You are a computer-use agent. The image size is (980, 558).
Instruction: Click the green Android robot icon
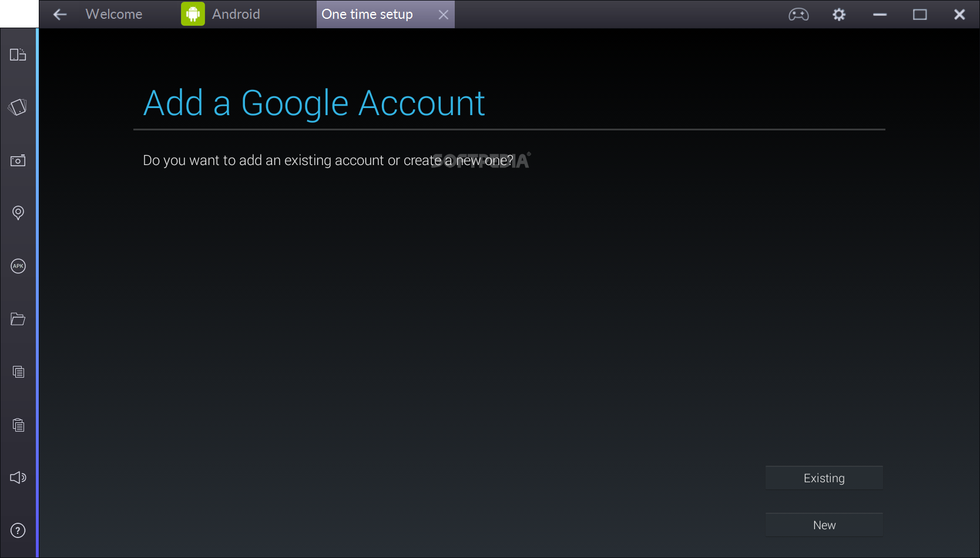[x=193, y=14]
